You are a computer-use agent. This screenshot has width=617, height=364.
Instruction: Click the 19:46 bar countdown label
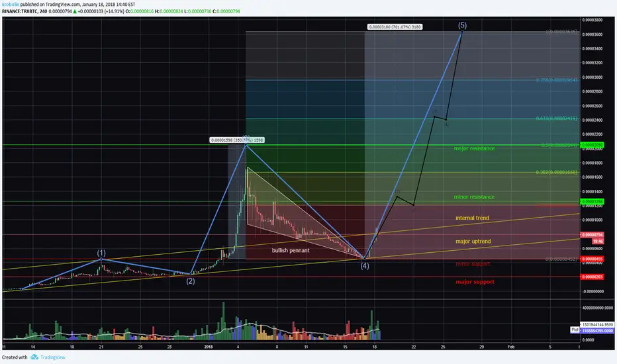(x=598, y=241)
